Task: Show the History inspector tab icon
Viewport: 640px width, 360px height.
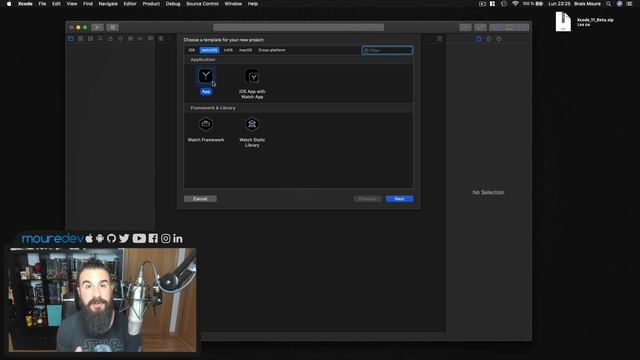Action: tap(489, 39)
